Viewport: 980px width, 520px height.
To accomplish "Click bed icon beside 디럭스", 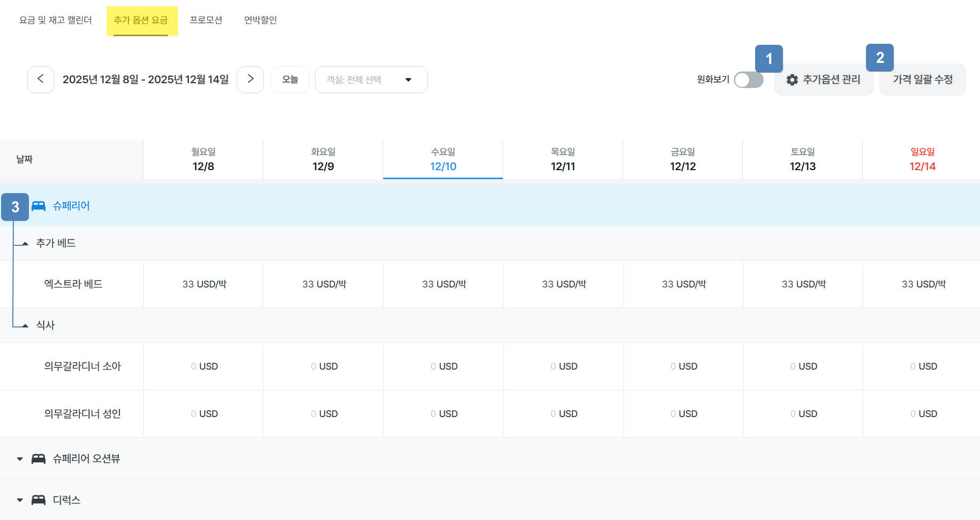I will click(38, 500).
